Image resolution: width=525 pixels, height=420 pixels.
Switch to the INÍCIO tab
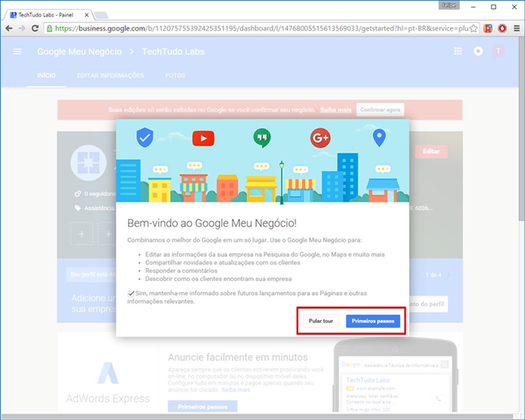(x=46, y=76)
